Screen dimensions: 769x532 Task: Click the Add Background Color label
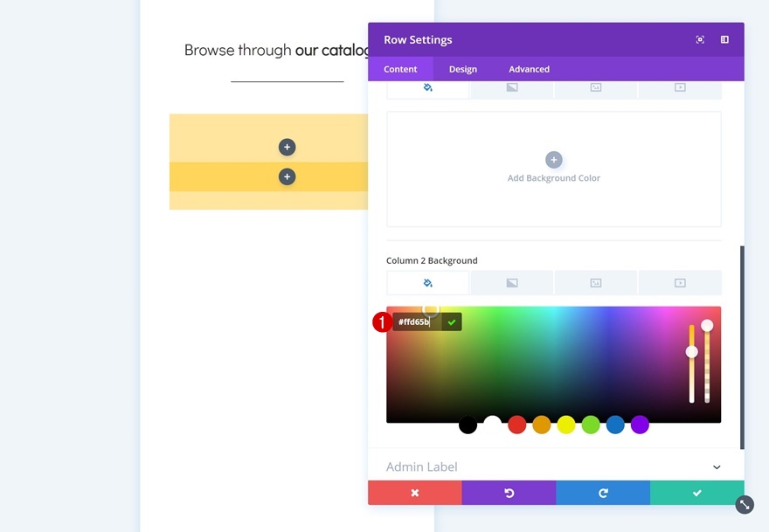pos(554,178)
